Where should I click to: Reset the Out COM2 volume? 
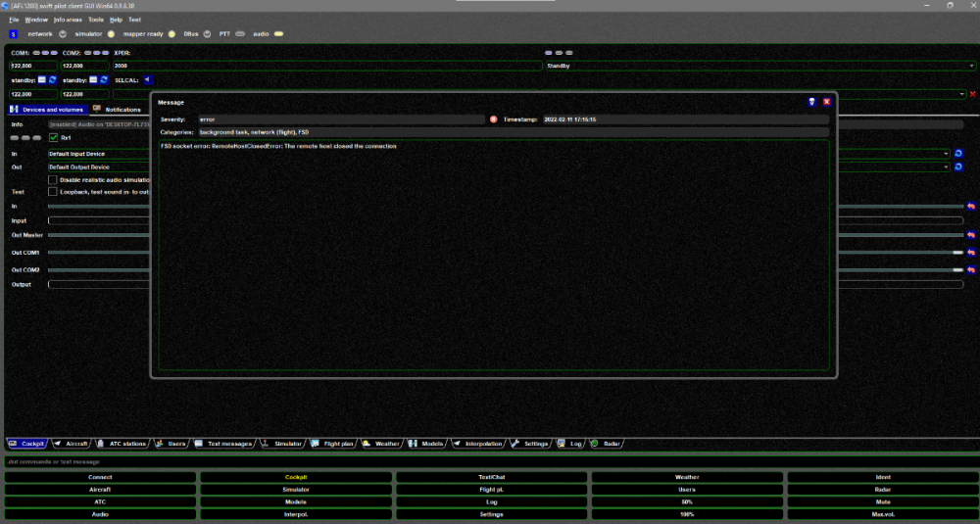point(971,269)
